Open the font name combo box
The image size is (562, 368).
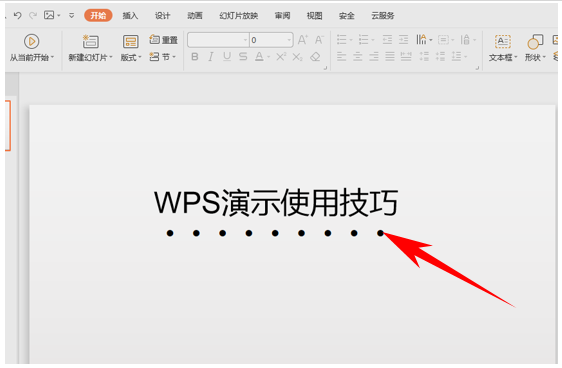coord(218,40)
